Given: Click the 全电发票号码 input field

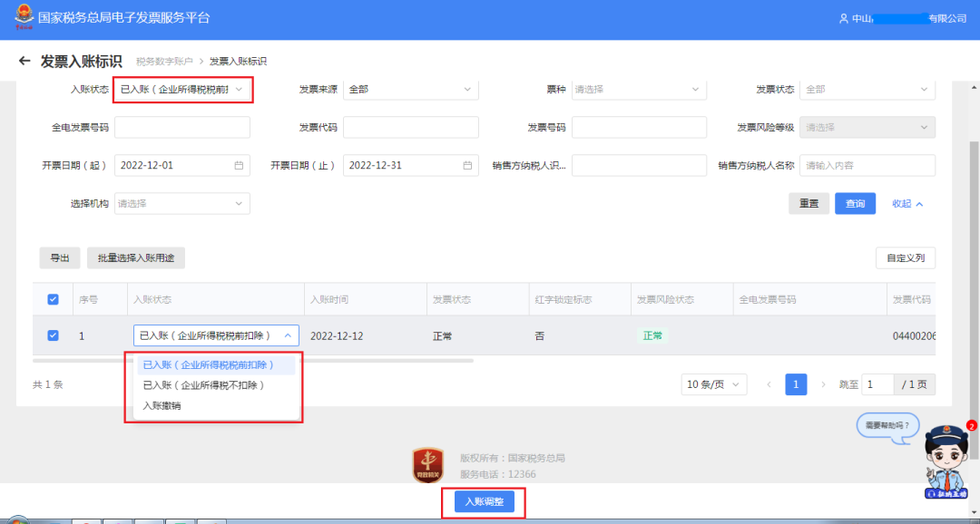Looking at the screenshot, I should click(181, 128).
